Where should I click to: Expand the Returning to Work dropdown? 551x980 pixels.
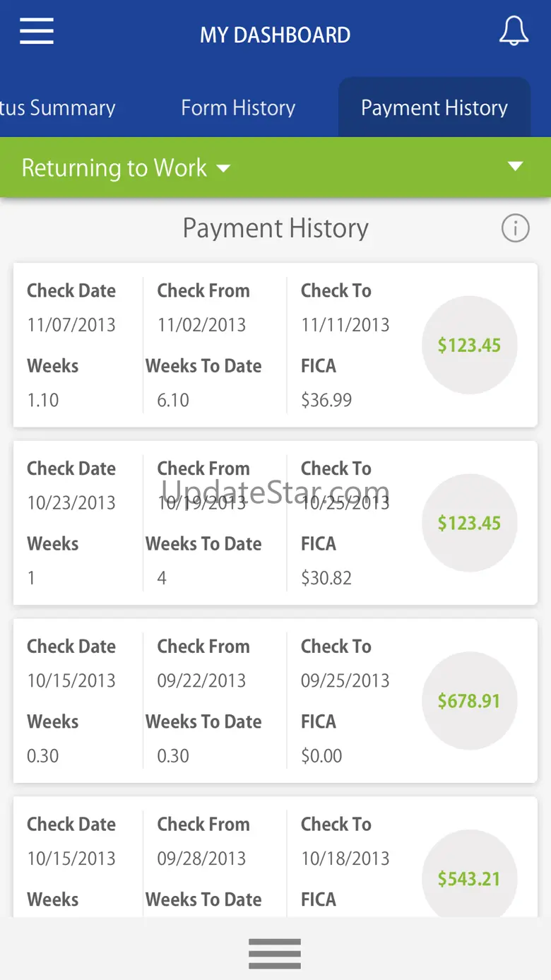coord(126,167)
